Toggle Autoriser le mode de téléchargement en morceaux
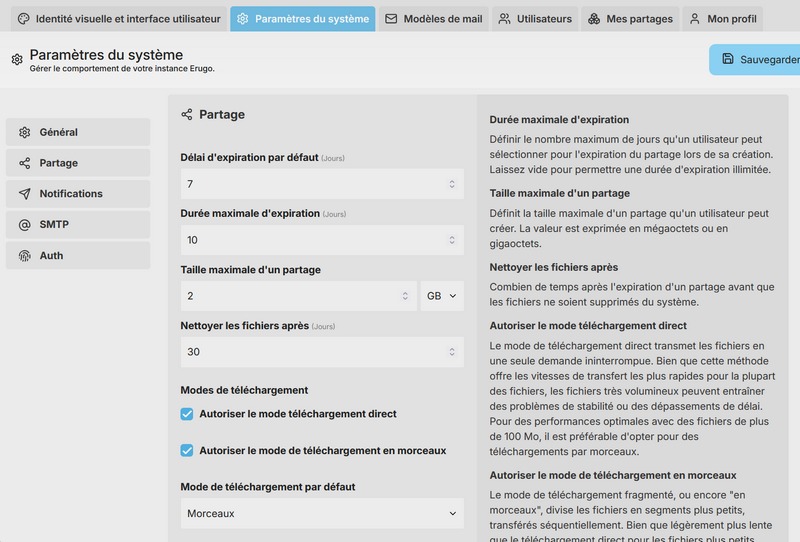 187,451
